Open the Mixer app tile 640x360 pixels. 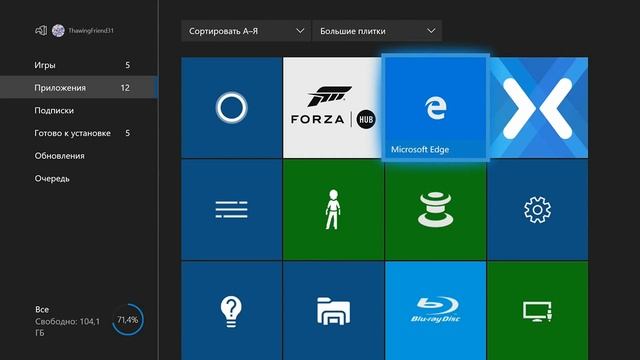(x=538, y=107)
